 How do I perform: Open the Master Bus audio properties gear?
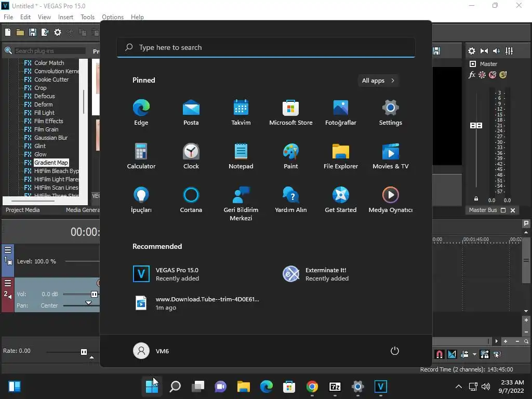(472, 51)
